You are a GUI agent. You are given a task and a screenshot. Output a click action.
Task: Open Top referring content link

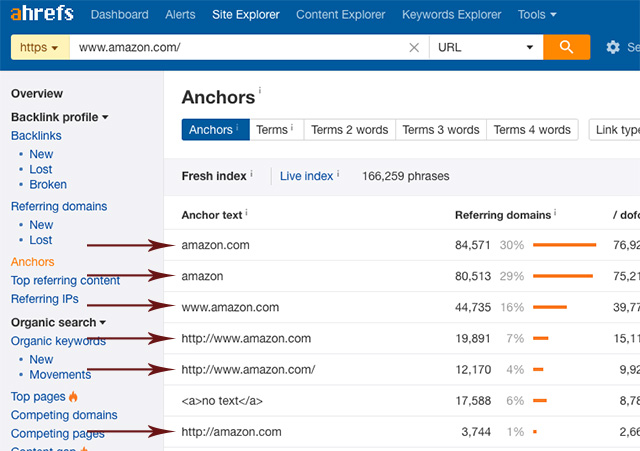pos(65,280)
